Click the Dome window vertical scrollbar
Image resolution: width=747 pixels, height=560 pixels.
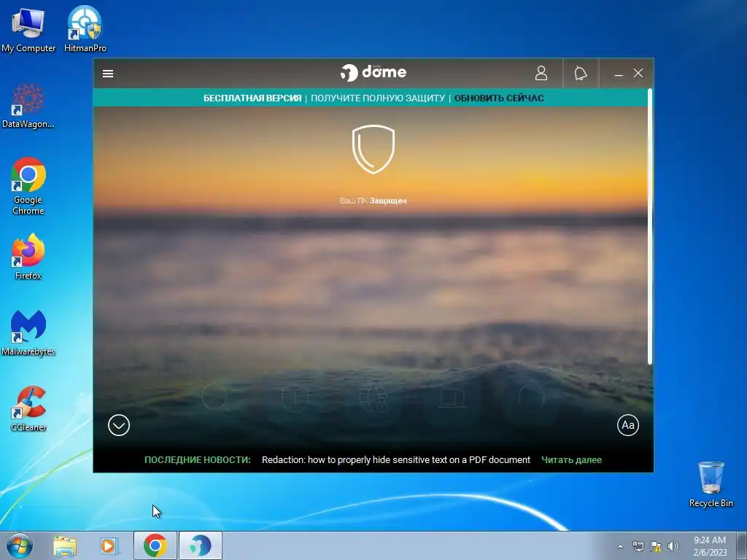[650, 227]
